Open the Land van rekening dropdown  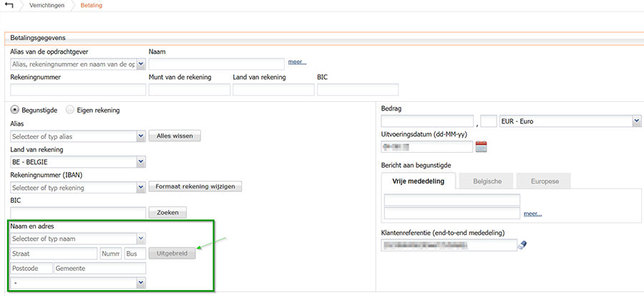[x=141, y=162]
